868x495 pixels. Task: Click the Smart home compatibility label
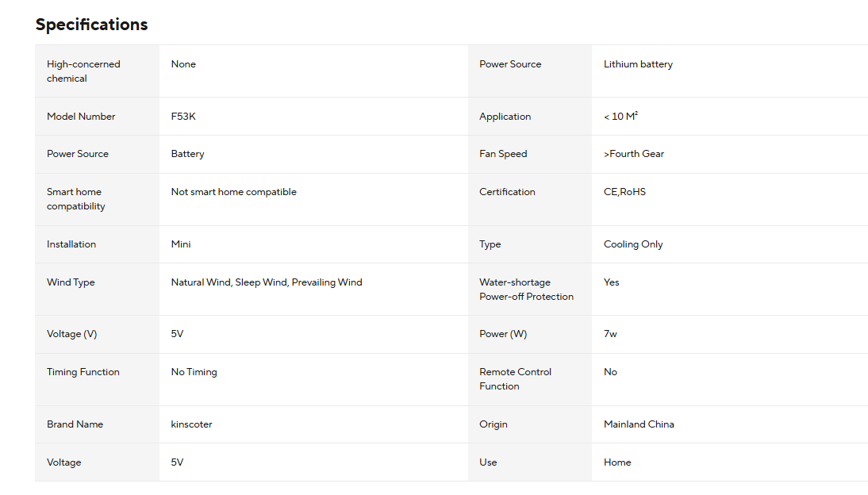76,199
